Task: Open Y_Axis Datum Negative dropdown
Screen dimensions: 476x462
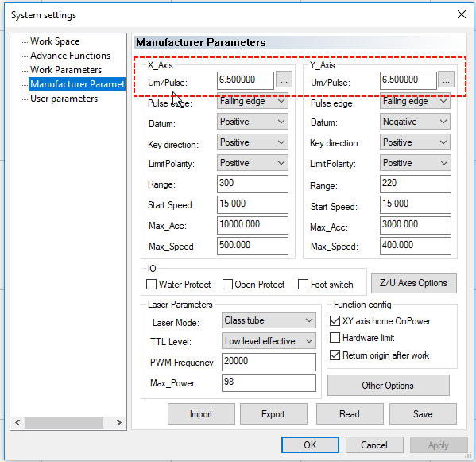Action: tap(415, 122)
